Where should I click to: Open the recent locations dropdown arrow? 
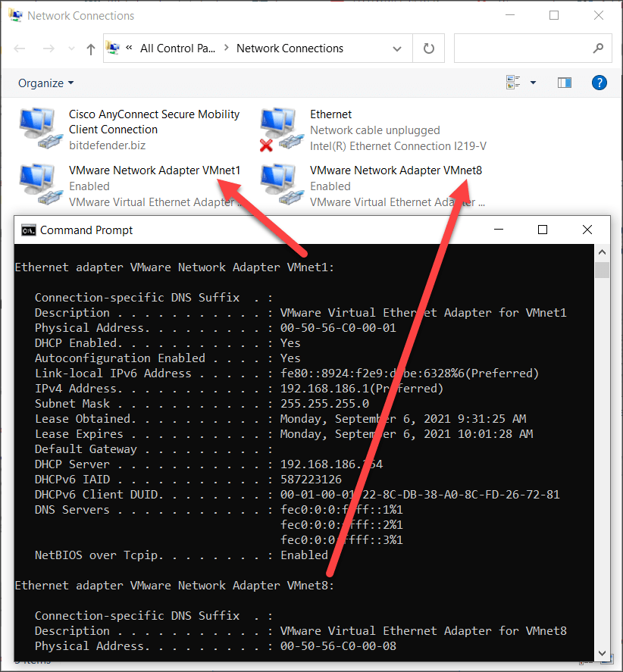click(x=71, y=48)
